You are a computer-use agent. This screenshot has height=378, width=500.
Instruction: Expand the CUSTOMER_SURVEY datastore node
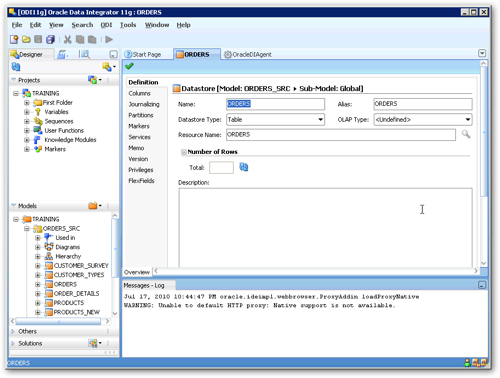[38, 266]
